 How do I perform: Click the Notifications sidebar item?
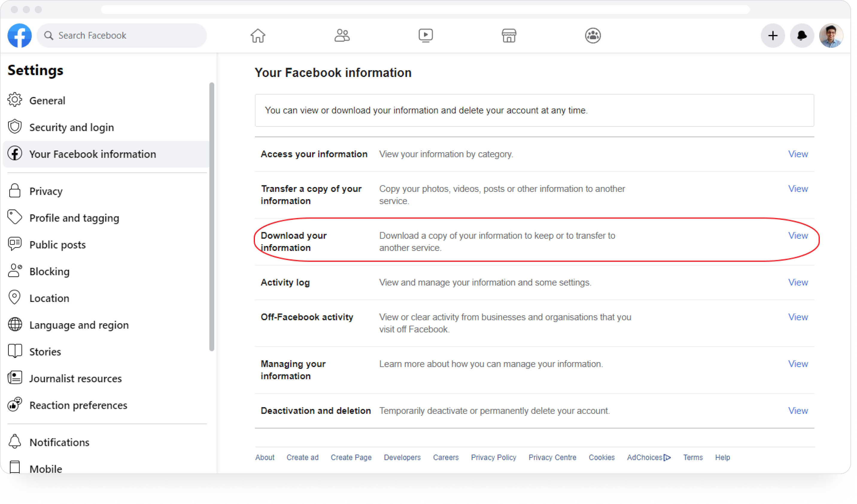point(59,442)
